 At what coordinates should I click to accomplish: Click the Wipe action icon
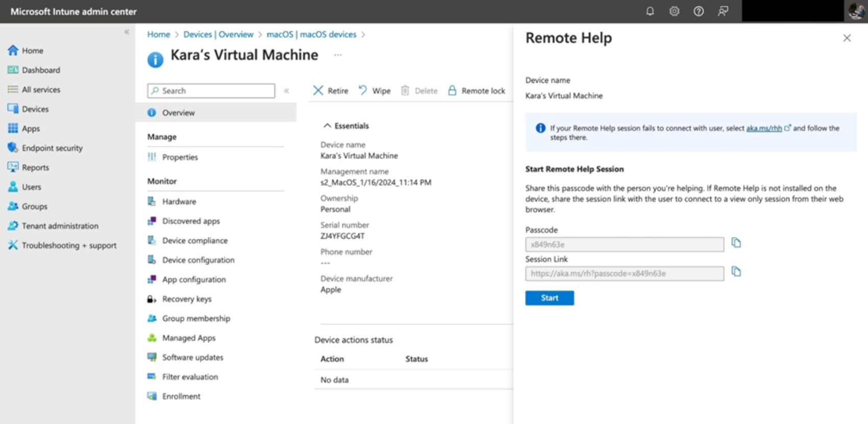363,91
